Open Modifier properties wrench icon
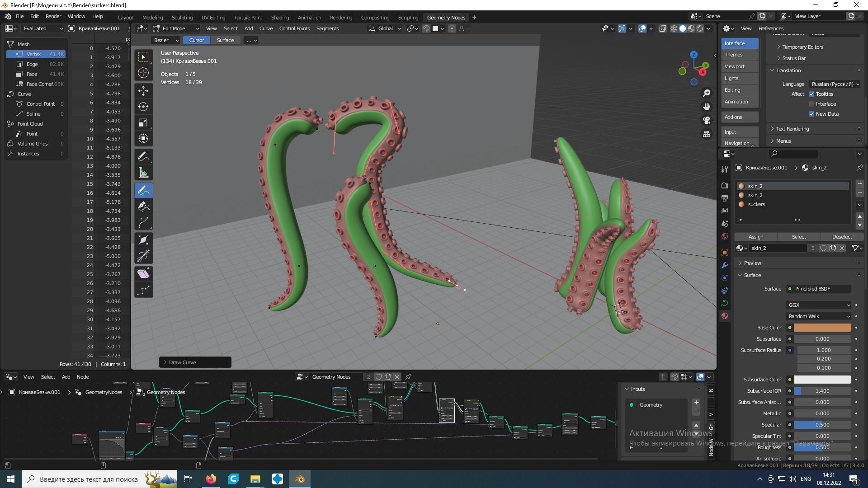This screenshot has width=868, height=488. (x=725, y=265)
